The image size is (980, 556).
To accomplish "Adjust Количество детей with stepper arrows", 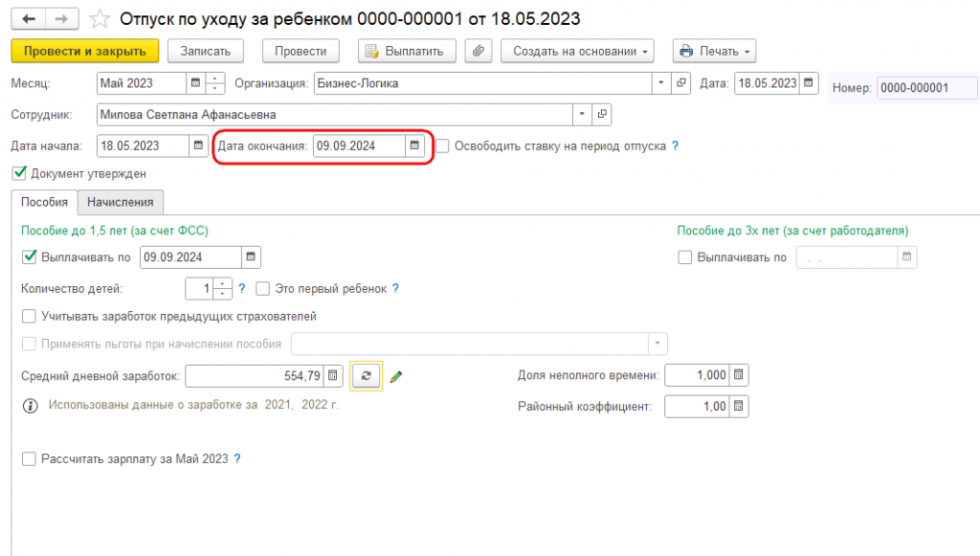I will coord(222,289).
